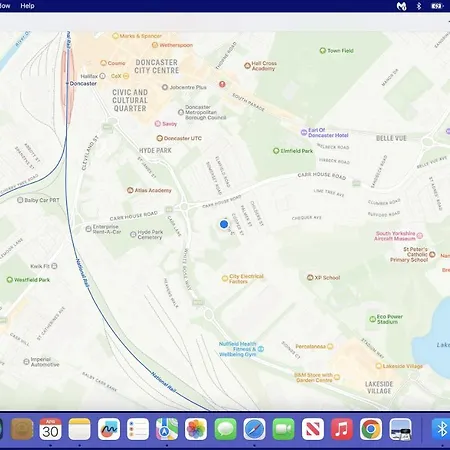Select Nuffield Health Fitness & Wellbeing Gym pin
Image resolution: width=450 pixels, height=450 pixels.
(261, 349)
